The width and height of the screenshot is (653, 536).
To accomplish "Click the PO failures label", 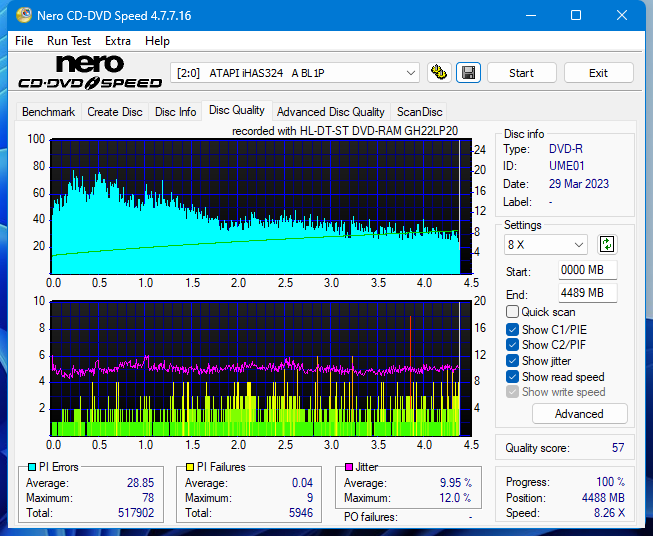I will [371, 517].
